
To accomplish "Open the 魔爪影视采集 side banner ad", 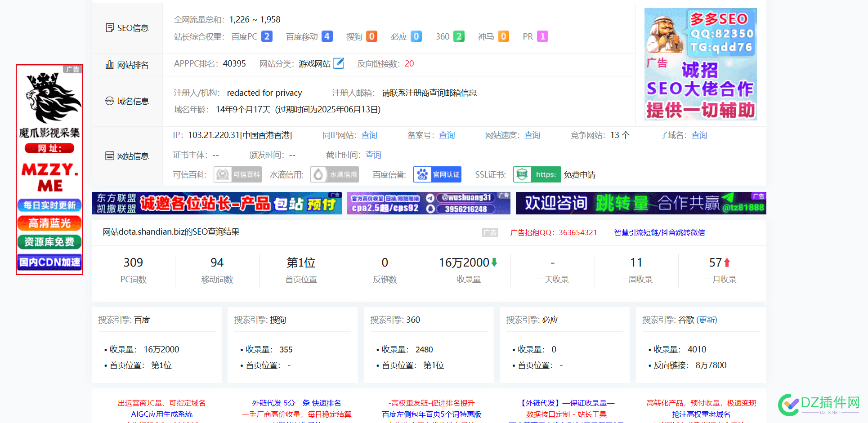I will pyautogui.click(x=49, y=169).
